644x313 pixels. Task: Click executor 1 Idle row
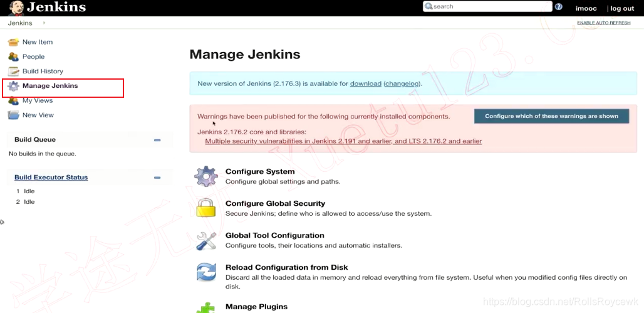pyautogui.click(x=26, y=191)
